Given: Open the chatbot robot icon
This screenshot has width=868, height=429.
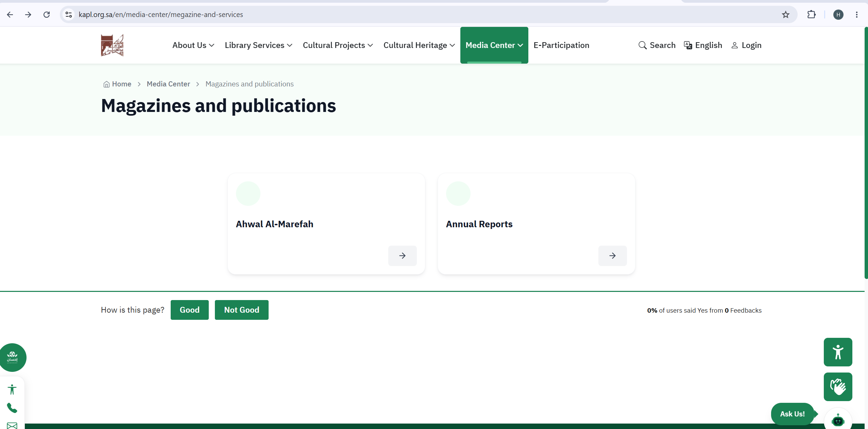Looking at the screenshot, I should [x=838, y=420].
